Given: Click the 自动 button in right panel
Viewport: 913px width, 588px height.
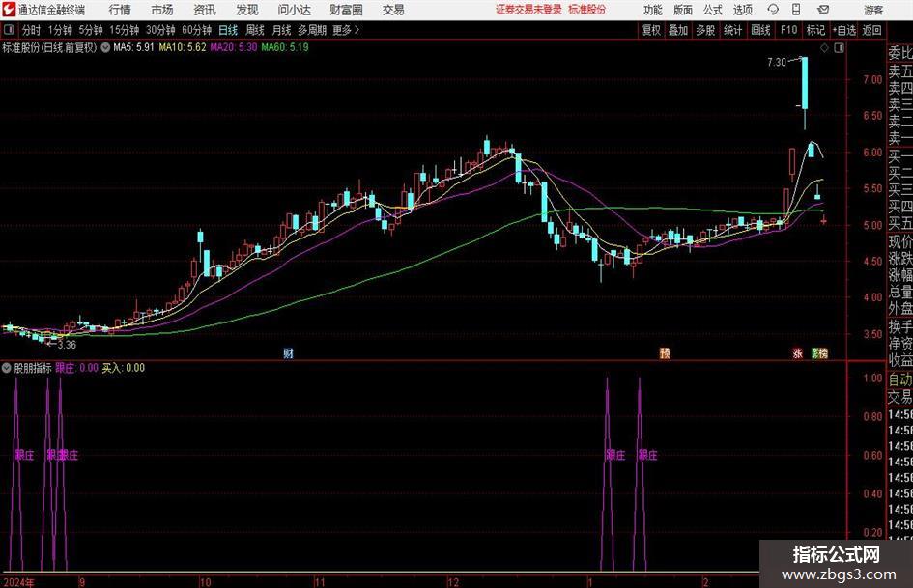Looking at the screenshot, I should pos(900,379).
